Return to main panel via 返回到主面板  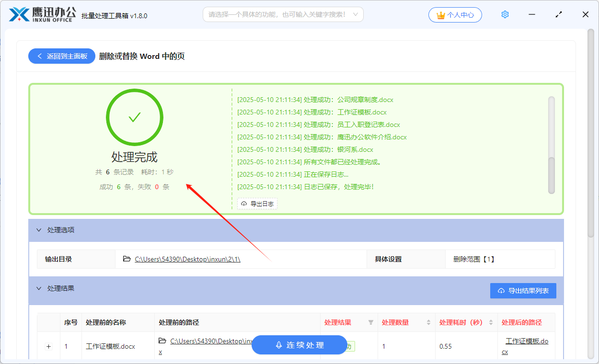pyautogui.click(x=62, y=56)
